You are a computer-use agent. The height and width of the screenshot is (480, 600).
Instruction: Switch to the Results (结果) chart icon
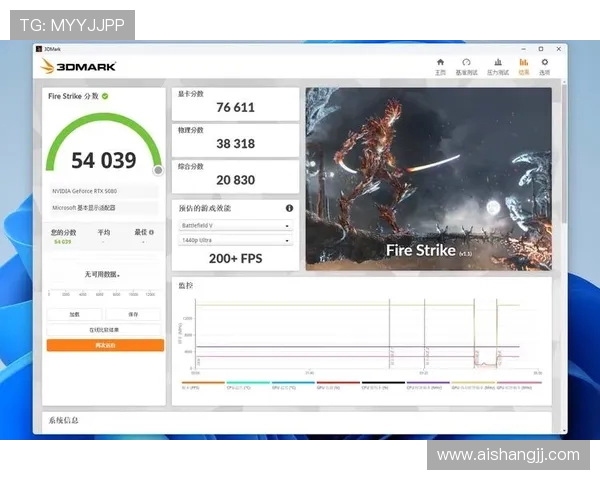pyautogui.click(x=523, y=65)
